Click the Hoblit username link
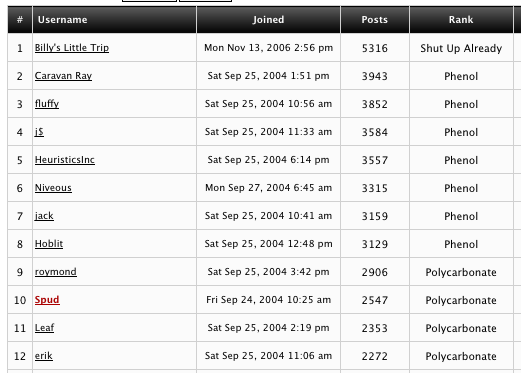This screenshot has height=373, width=521. click(x=49, y=244)
